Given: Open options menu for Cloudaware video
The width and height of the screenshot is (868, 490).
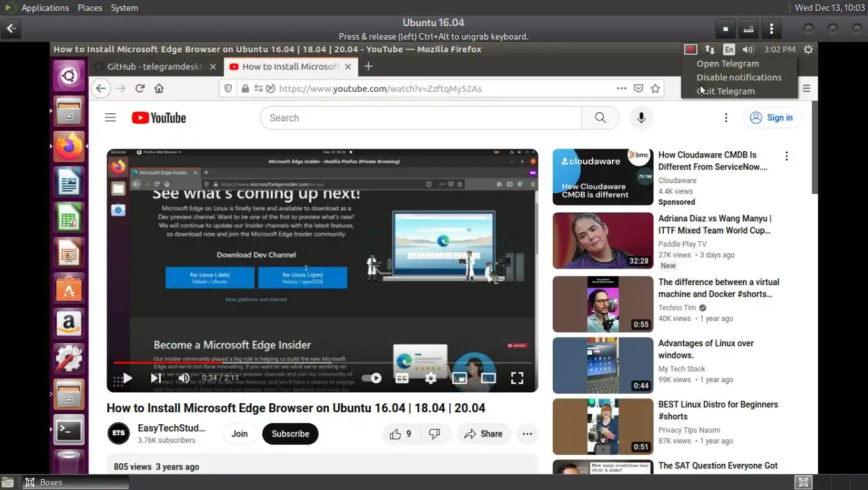Looking at the screenshot, I should [786, 156].
